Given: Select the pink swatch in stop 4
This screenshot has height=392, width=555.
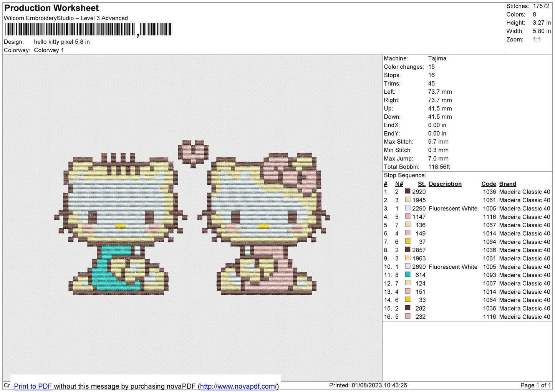Looking at the screenshot, I should [408, 217].
